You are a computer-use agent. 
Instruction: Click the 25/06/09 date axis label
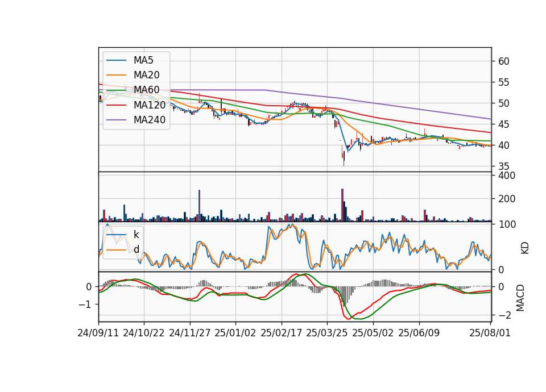click(419, 333)
